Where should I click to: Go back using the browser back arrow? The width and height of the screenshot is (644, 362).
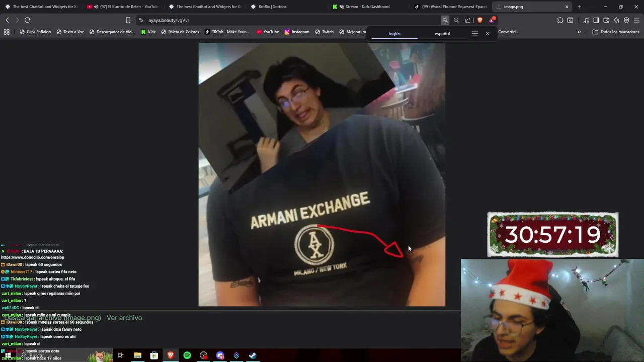point(7,20)
